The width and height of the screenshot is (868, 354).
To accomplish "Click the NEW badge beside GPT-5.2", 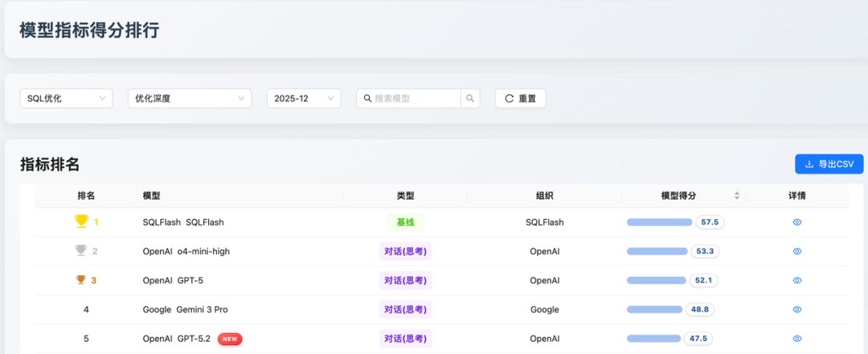I will (230, 339).
